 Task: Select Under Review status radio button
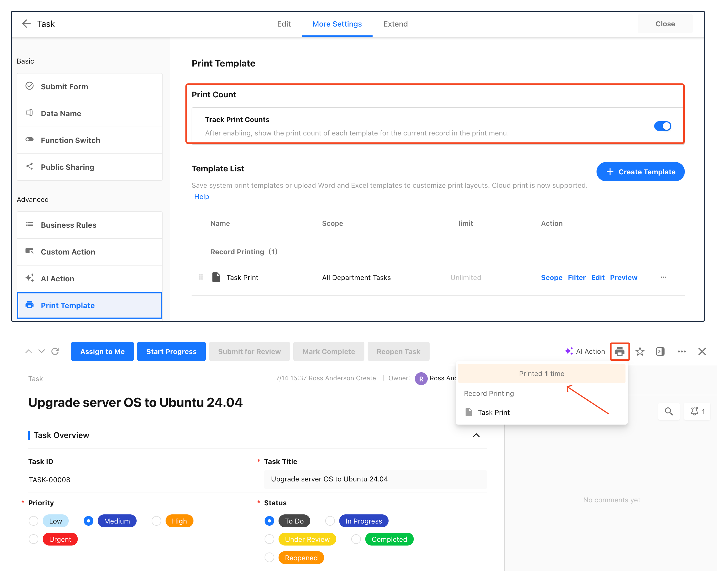pos(269,539)
